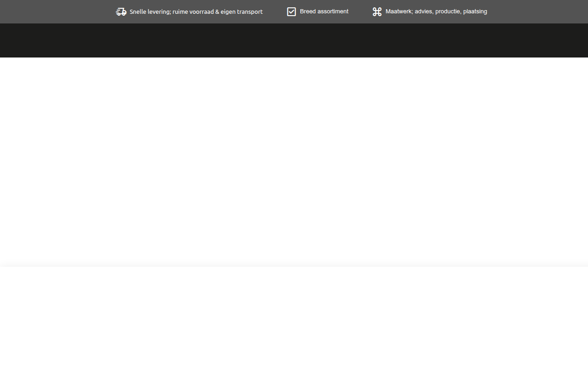Click the checkmark box icon
The image size is (588, 368).
point(291,12)
